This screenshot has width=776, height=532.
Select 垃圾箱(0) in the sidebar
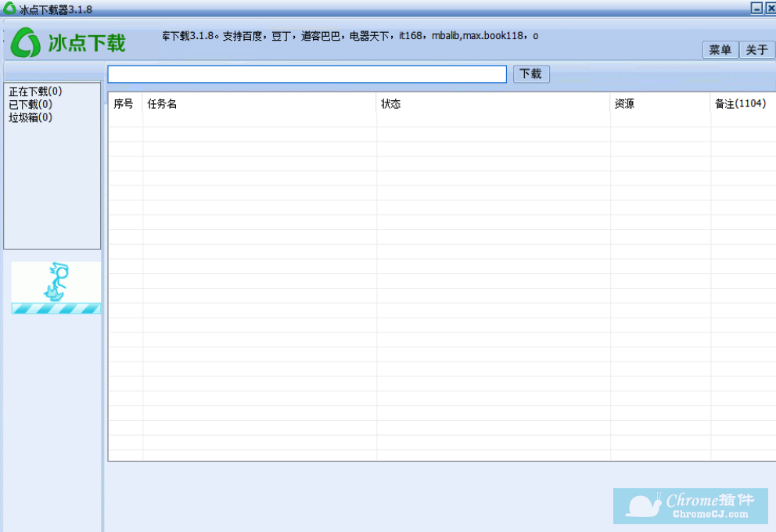(x=31, y=117)
